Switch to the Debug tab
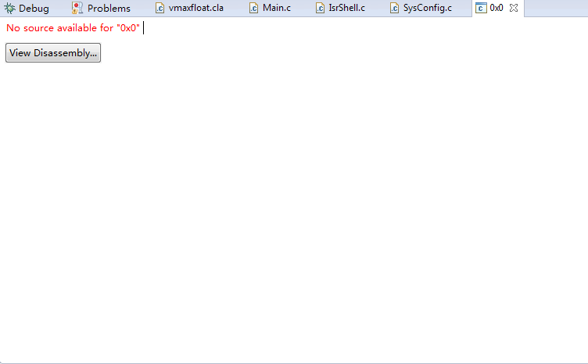This screenshot has width=588, height=364. 27,8
